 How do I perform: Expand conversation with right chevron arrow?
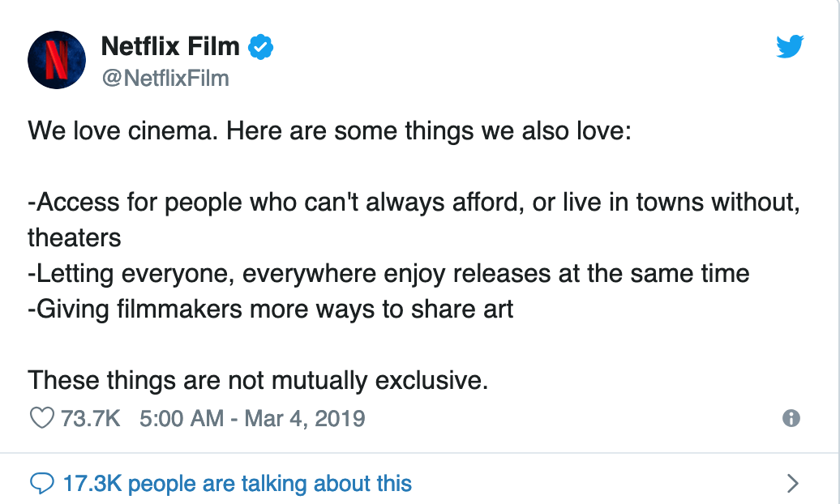(793, 483)
